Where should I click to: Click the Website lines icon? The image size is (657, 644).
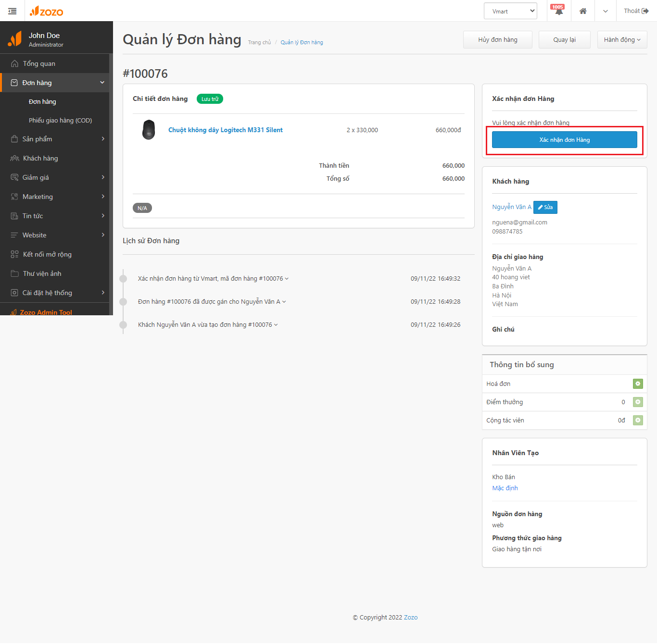pyautogui.click(x=14, y=235)
